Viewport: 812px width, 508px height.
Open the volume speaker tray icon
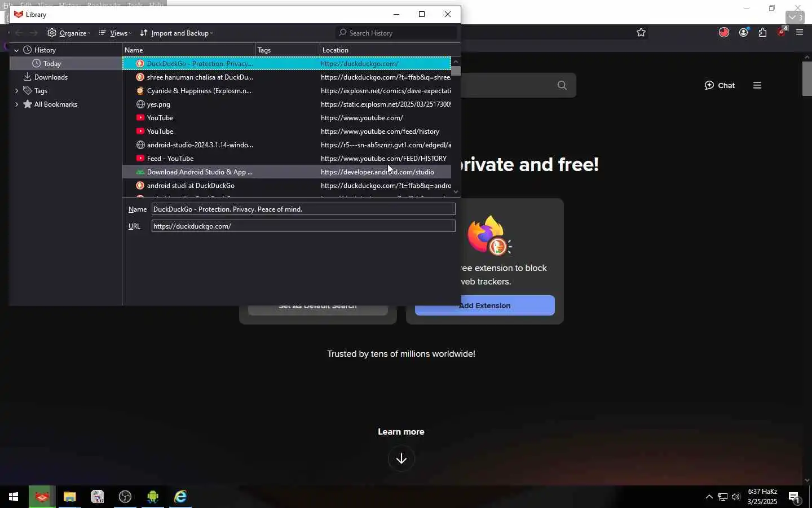(736, 497)
